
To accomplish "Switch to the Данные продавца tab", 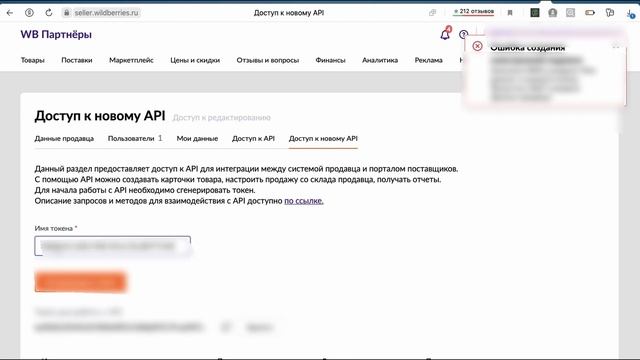I will click(64, 138).
